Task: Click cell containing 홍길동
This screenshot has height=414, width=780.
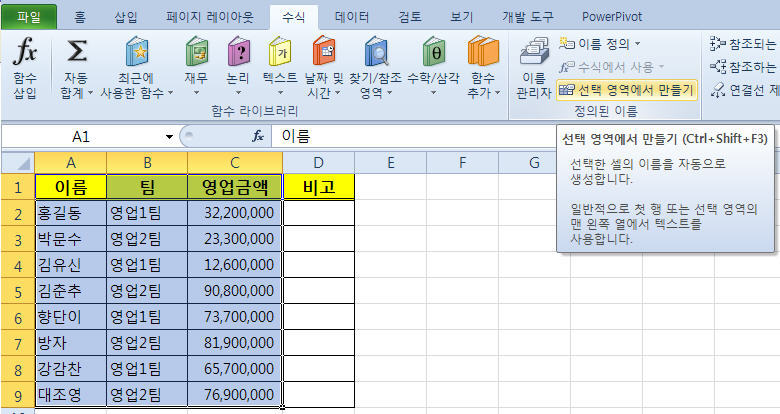Action: point(71,213)
